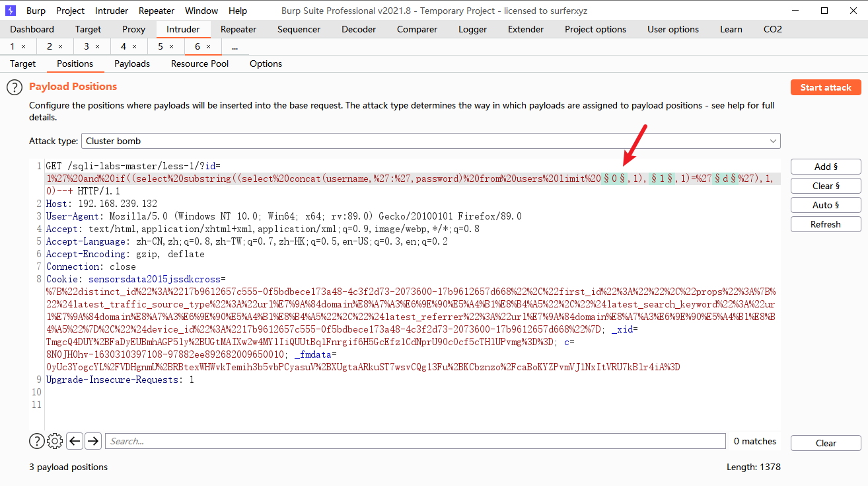
Task: Select the main Intruder tab
Action: point(183,29)
